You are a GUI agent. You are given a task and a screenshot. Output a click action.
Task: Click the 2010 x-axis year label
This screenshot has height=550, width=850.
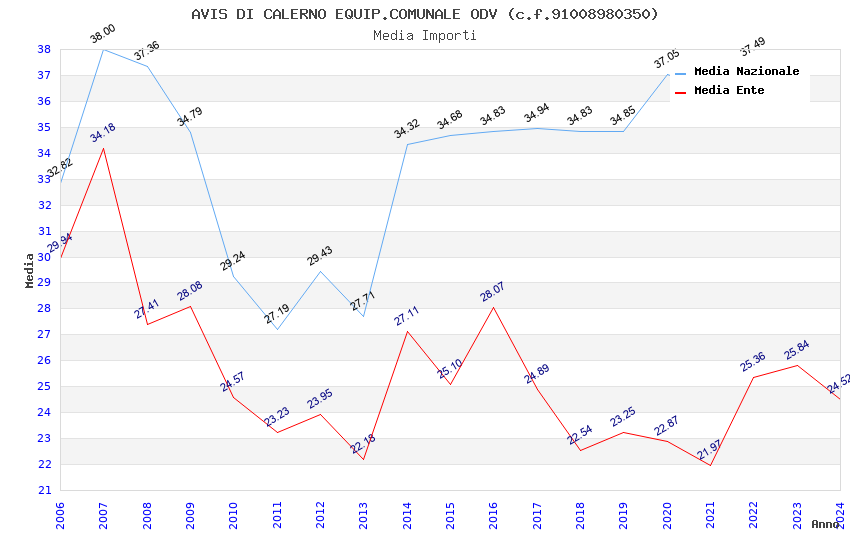pos(233,515)
